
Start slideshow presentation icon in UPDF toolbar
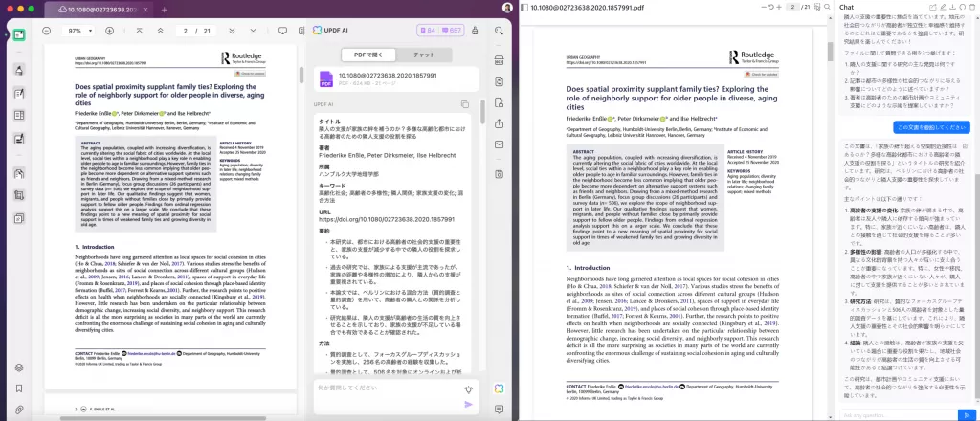[x=282, y=31]
